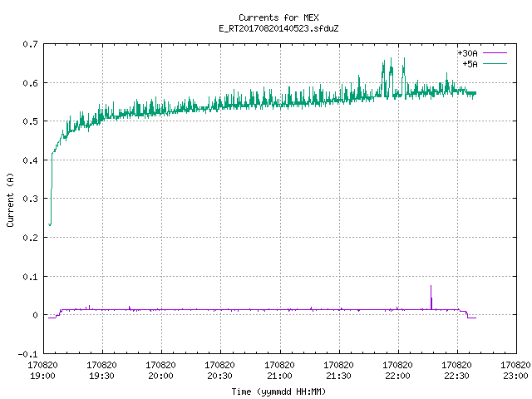Click the 20:00 time tick label
The image size is (532, 399).
click(160, 376)
